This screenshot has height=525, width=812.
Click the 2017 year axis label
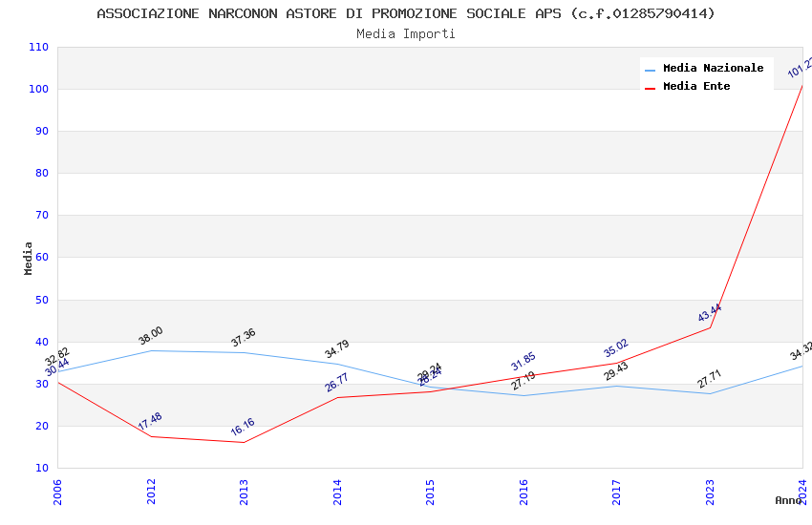coord(616,492)
